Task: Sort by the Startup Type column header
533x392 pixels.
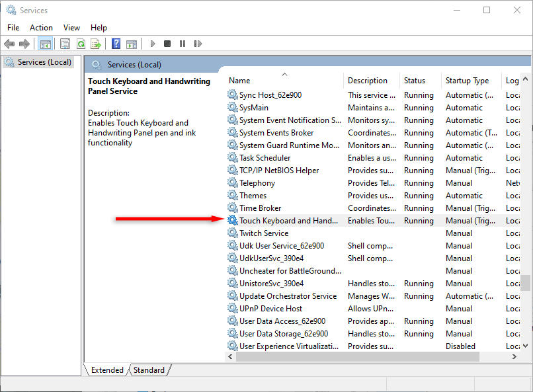Action: pos(467,81)
